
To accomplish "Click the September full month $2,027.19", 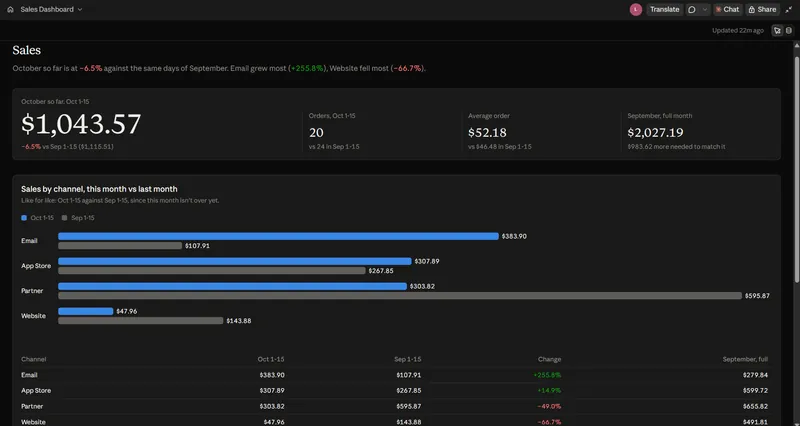I will point(655,133).
